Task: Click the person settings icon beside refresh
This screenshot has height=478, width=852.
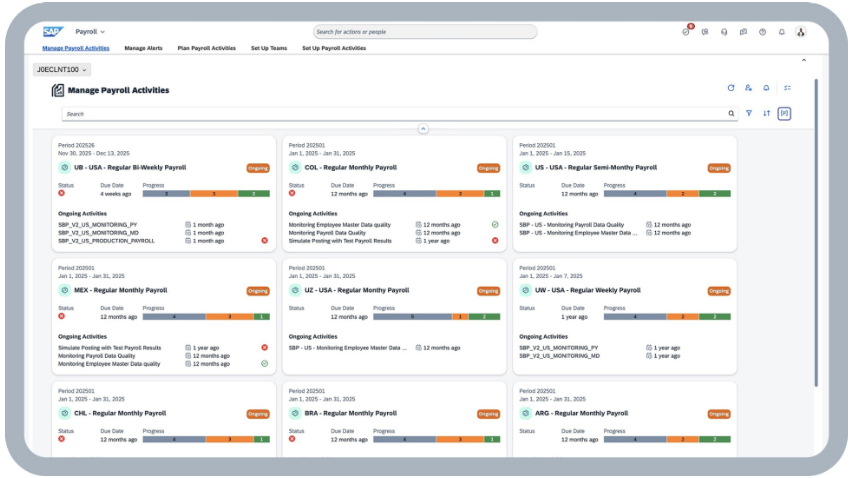Action: pyautogui.click(x=748, y=88)
